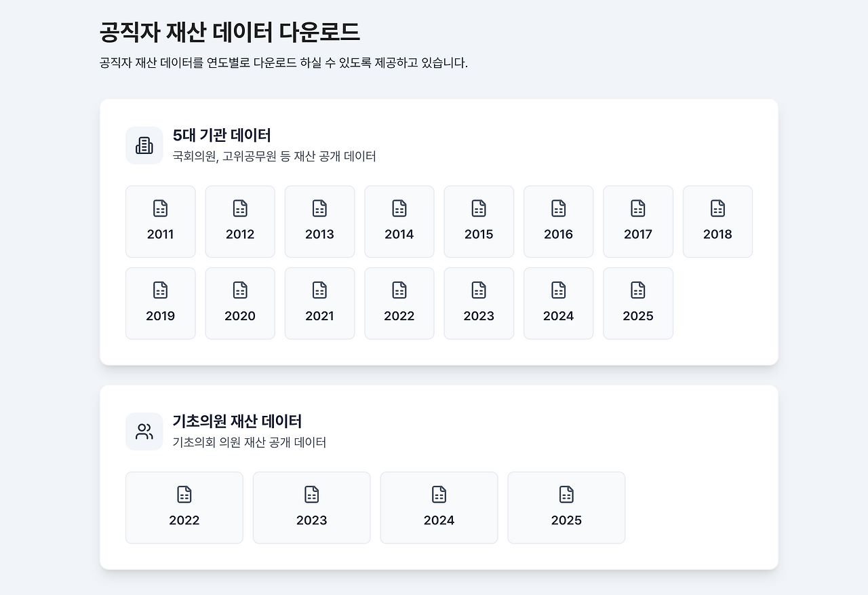The width and height of the screenshot is (868, 595).
Task: Click the file icon above 2013
Action: click(319, 208)
